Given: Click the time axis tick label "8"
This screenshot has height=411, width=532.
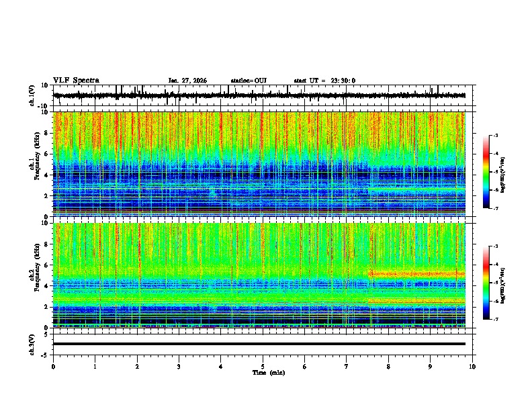Looking at the screenshot, I should pyautogui.click(x=388, y=367).
